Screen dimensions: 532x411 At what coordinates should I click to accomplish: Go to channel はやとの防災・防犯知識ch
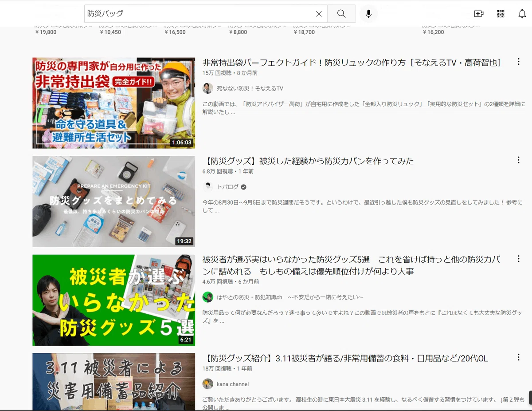point(290,297)
